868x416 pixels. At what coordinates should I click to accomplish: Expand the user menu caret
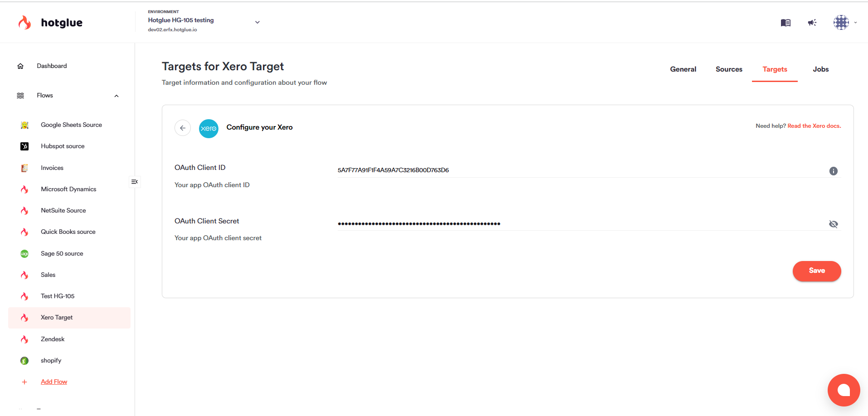[855, 22]
